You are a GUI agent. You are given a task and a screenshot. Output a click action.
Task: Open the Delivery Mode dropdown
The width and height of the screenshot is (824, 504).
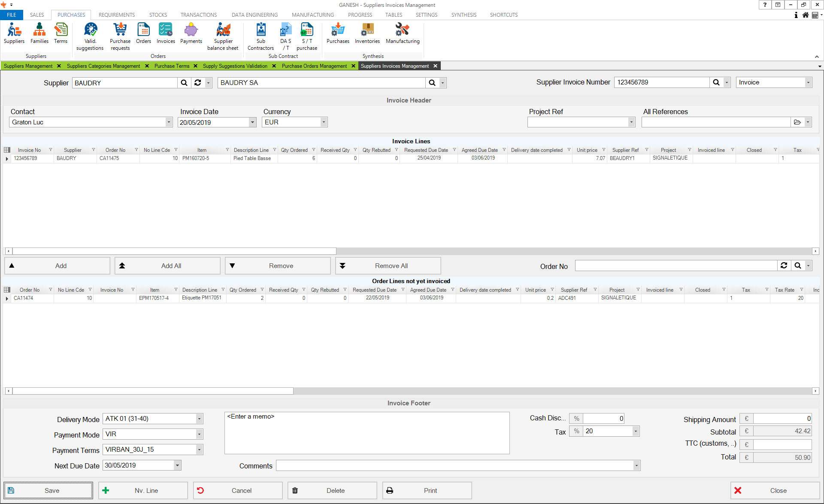pos(199,419)
